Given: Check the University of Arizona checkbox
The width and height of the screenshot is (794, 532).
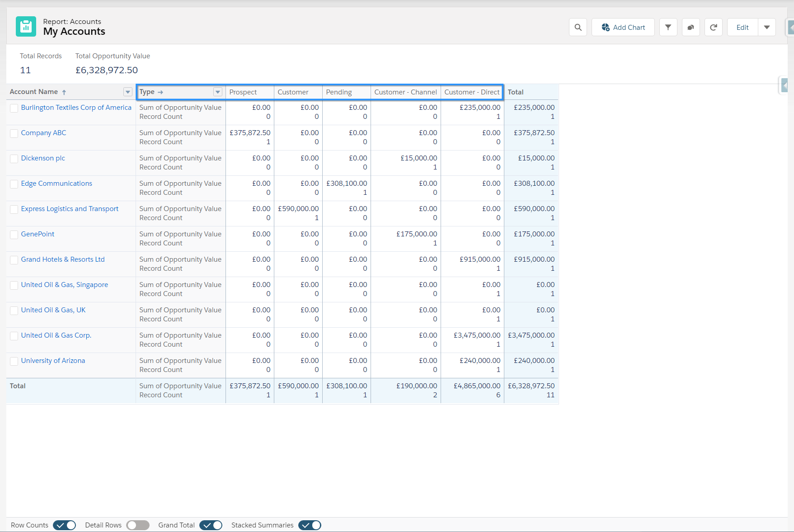Looking at the screenshot, I should pos(14,361).
